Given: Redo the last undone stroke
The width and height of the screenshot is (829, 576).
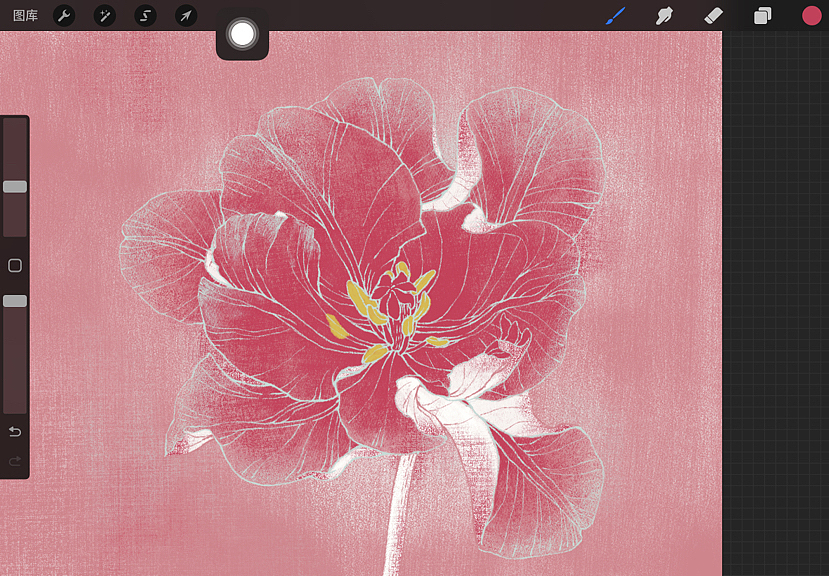Looking at the screenshot, I should click(x=15, y=461).
